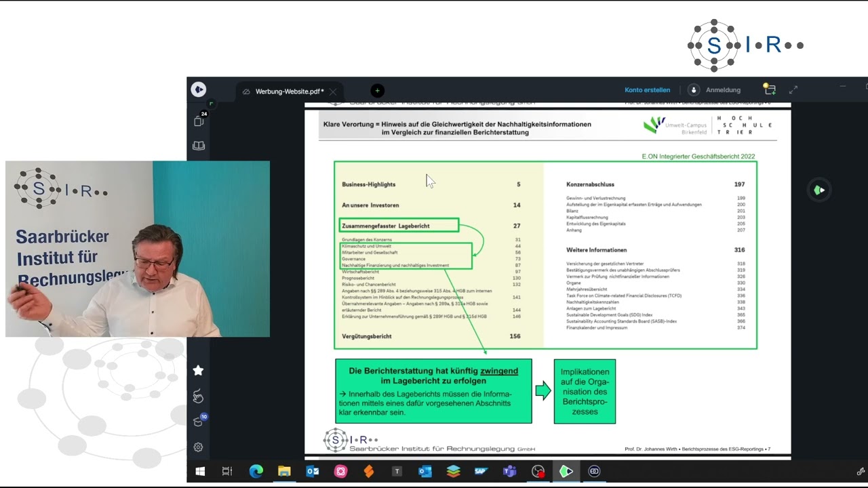
Task: Open the first Outlook icon on taskbar
Action: point(313,471)
